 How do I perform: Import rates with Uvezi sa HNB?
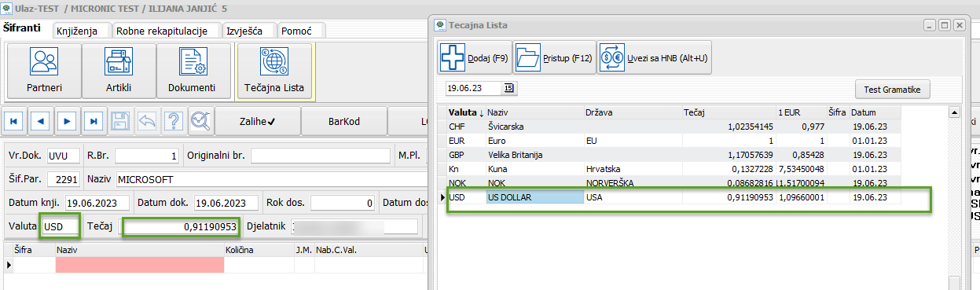[x=654, y=58]
